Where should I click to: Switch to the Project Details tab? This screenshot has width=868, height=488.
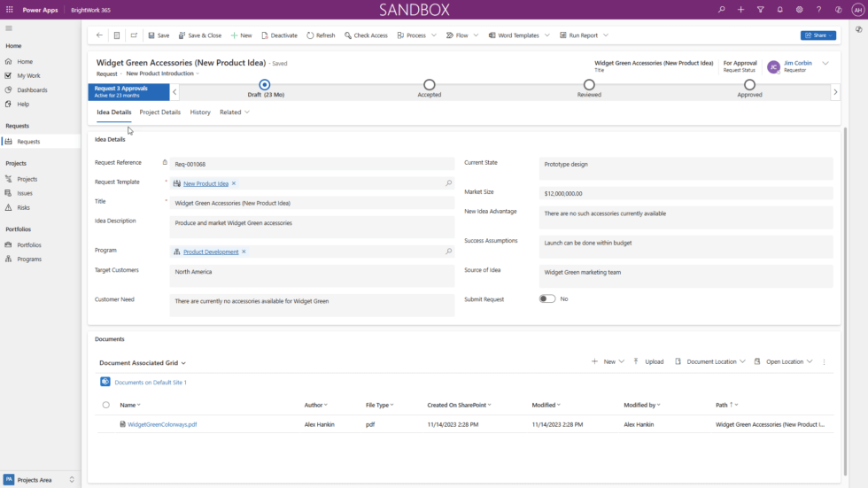click(159, 112)
